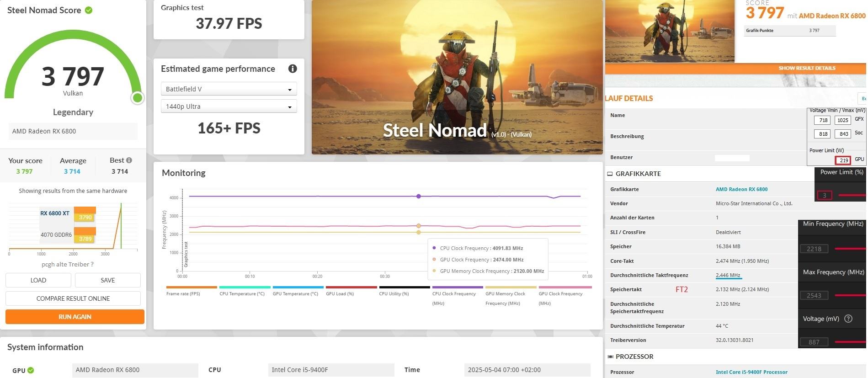Viewport: 868px width, 378px height.
Task: Click the Graphics test 37.97 FPS result
Action: pyautogui.click(x=229, y=23)
